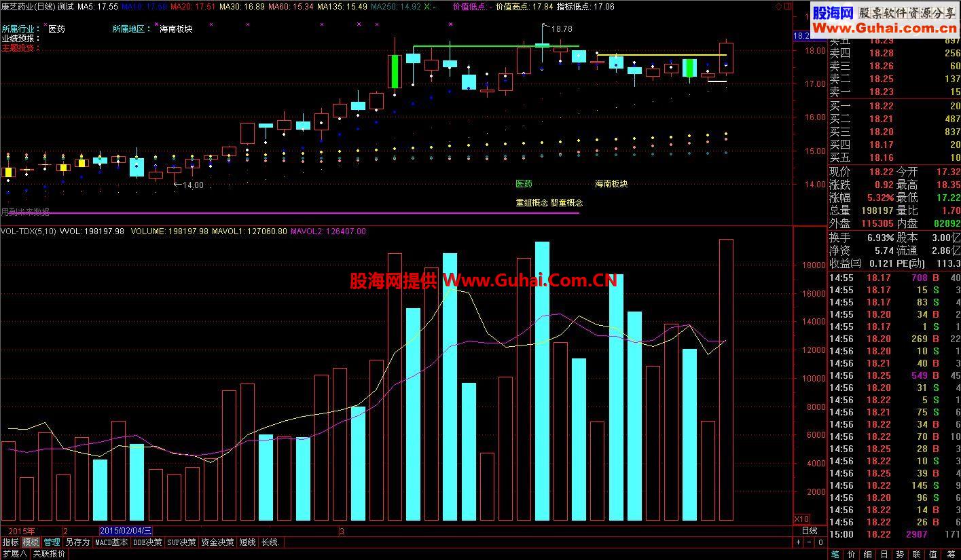Switch to the 联 tab in quote panel

pyautogui.click(x=918, y=555)
